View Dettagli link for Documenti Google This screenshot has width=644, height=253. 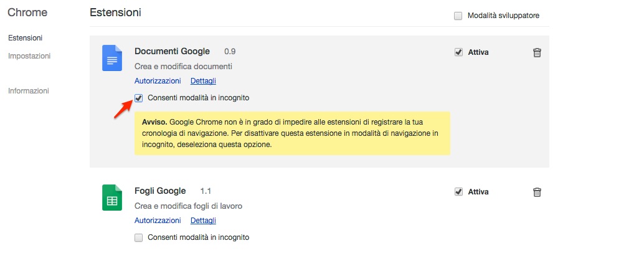(203, 81)
